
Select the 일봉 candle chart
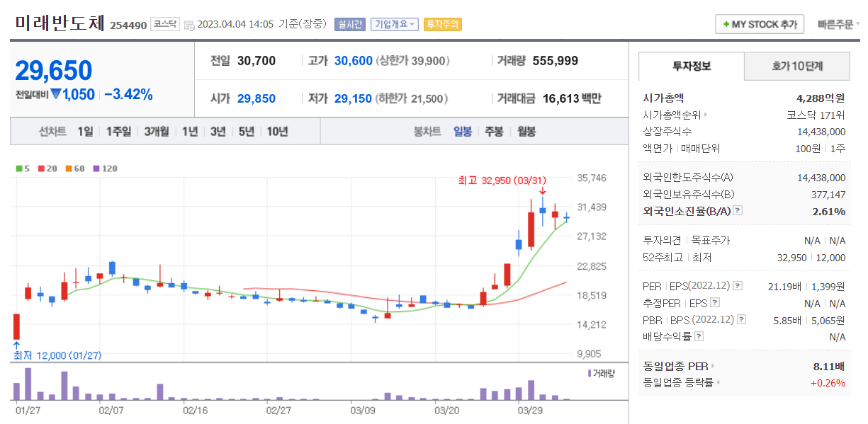tap(463, 131)
